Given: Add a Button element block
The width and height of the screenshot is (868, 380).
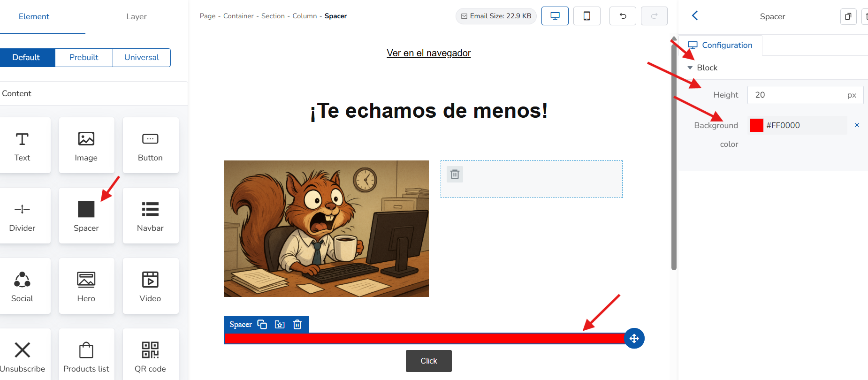Looking at the screenshot, I should pos(150,145).
